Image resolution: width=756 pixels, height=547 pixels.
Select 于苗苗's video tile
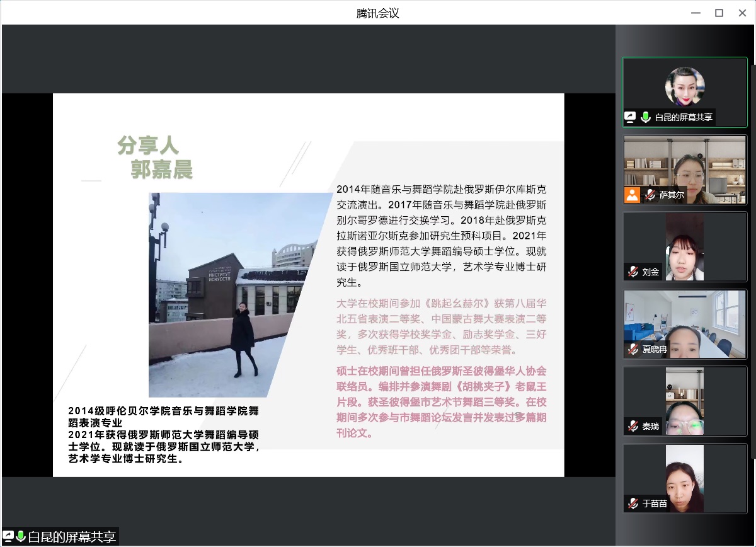(x=685, y=477)
